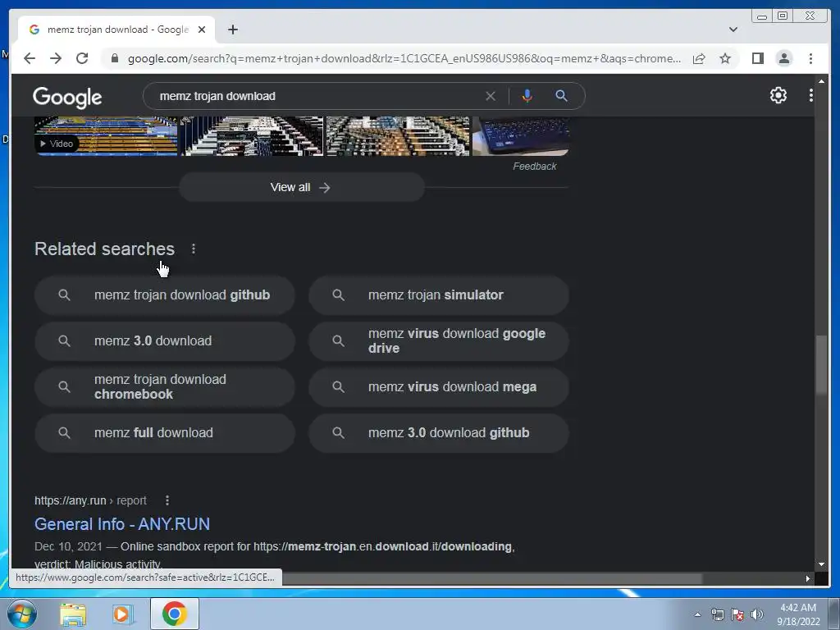Open a new tab
The height and width of the screenshot is (630, 840).
click(x=232, y=30)
